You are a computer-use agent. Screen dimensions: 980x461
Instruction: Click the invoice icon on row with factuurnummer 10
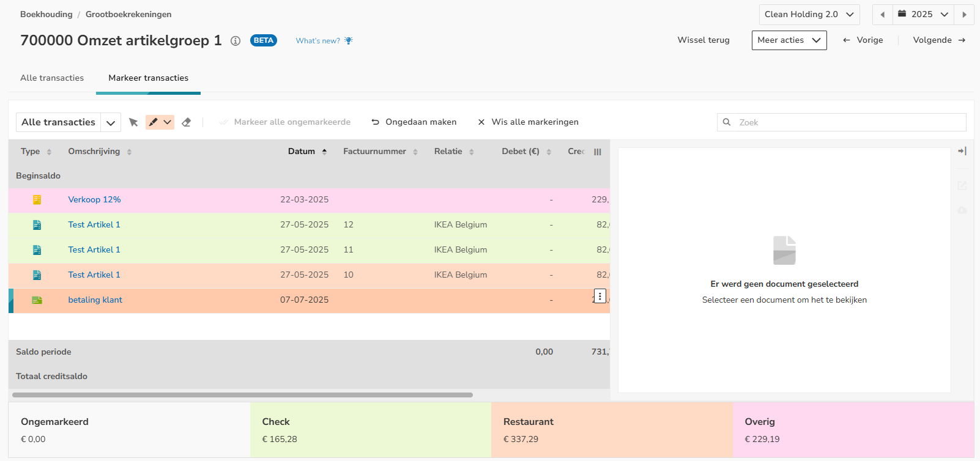tap(37, 275)
